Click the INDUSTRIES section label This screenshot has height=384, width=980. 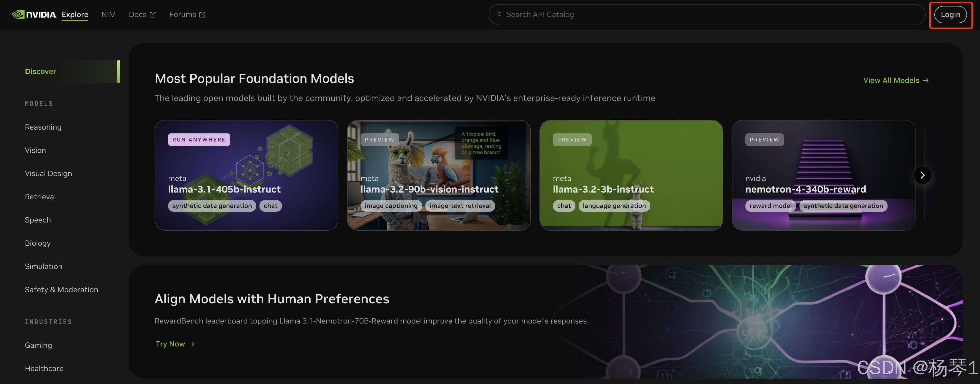[48, 322]
